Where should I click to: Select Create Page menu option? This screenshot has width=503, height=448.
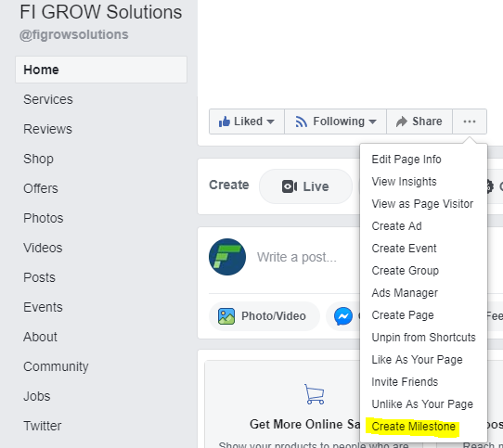click(x=403, y=315)
